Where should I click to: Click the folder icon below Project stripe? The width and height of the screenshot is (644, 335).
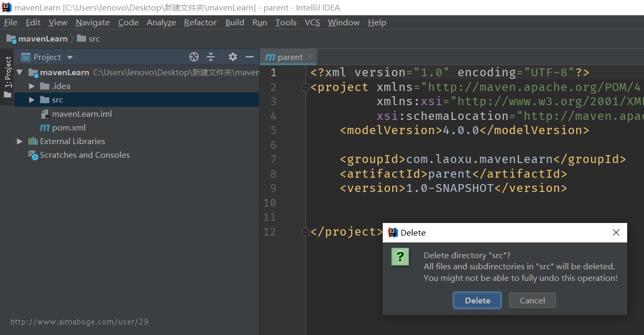[x=7, y=95]
